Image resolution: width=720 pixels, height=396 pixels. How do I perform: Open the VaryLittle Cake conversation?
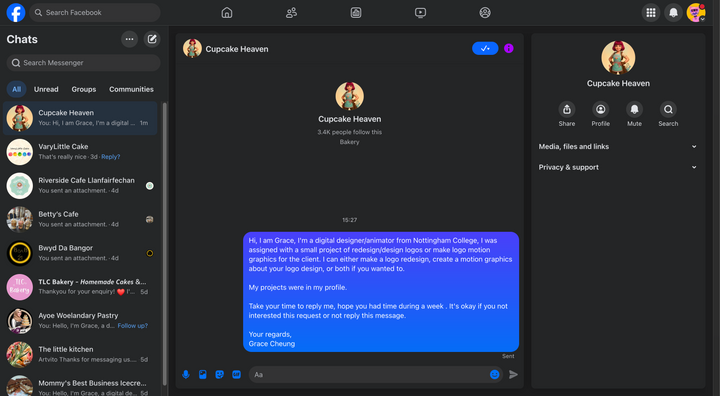pyautogui.click(x=80, y=152)
